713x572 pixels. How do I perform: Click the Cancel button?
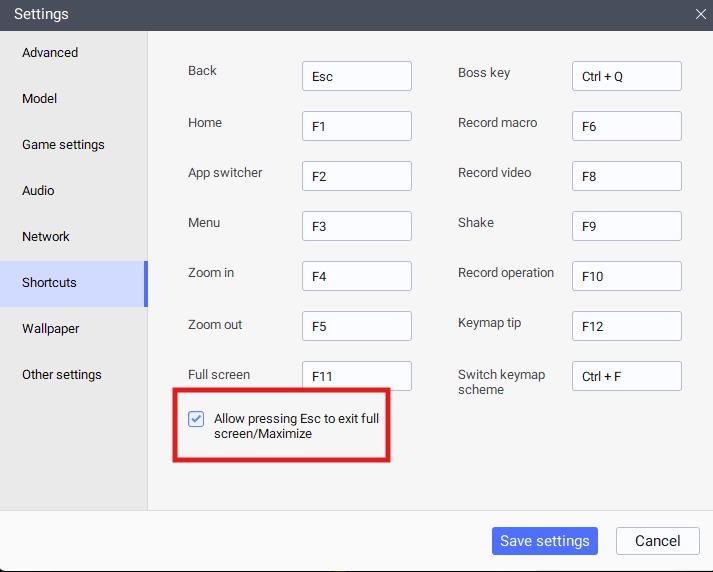[x=658, y=541]
